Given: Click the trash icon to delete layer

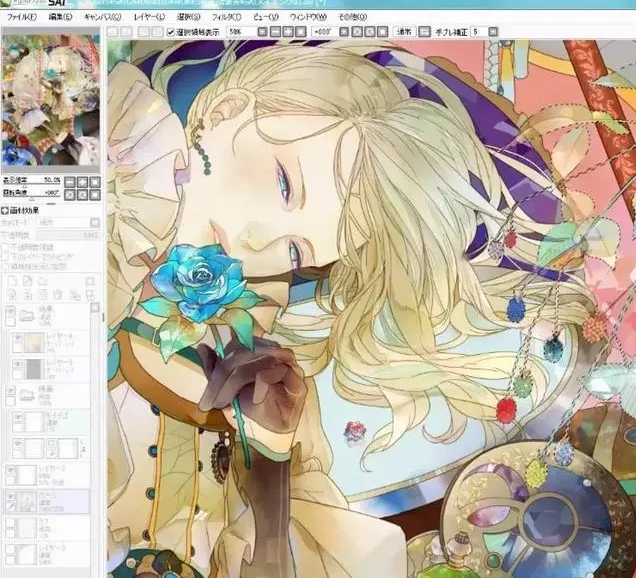Looking at the screenshot, I should click(x=58, y=295).
